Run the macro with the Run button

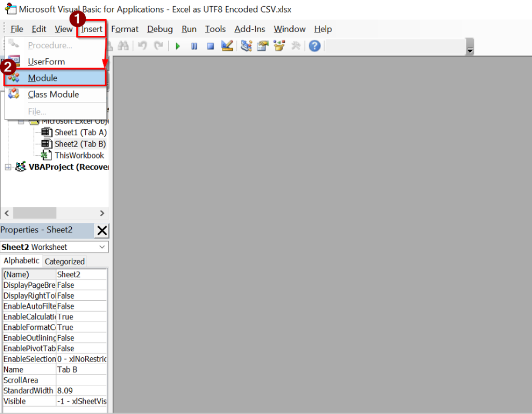(178, 46)
